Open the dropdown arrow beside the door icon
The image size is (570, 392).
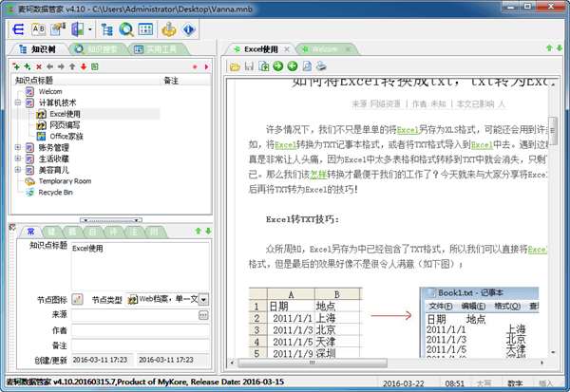(89, 29)
